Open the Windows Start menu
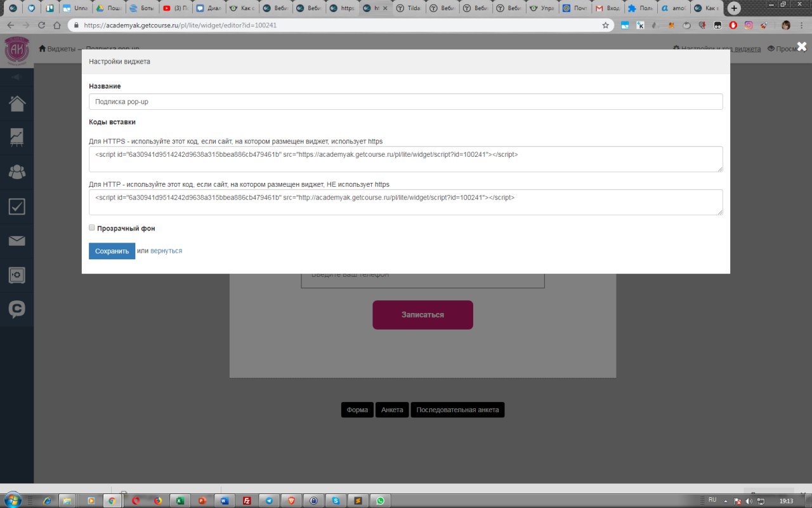This screenshot has height=508, width=812. click(x=13, y=500)
